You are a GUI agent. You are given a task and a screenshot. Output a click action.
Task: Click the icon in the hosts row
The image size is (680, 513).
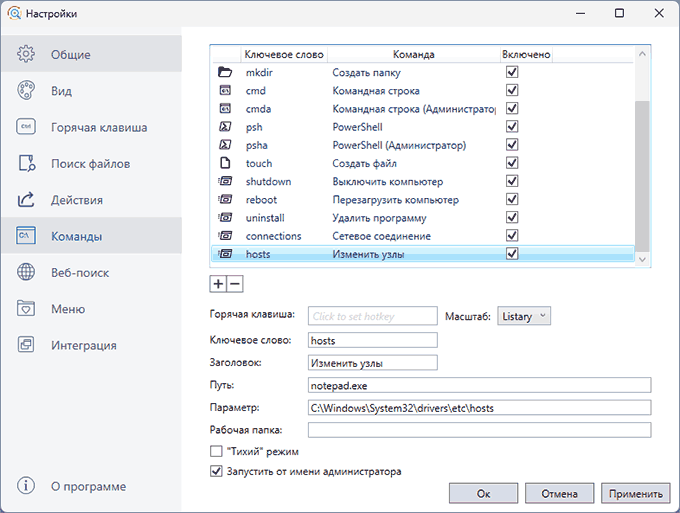point(225,254)
